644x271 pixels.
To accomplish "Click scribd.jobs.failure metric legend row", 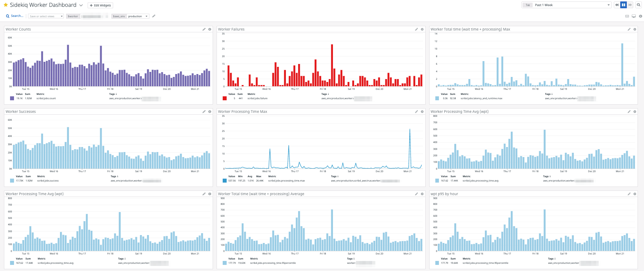I will coord(297,98).
